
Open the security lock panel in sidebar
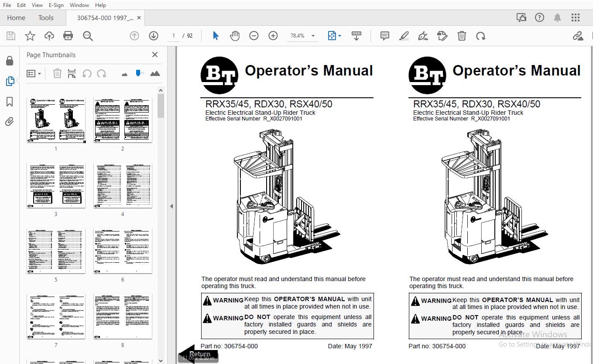pos(10,61)
